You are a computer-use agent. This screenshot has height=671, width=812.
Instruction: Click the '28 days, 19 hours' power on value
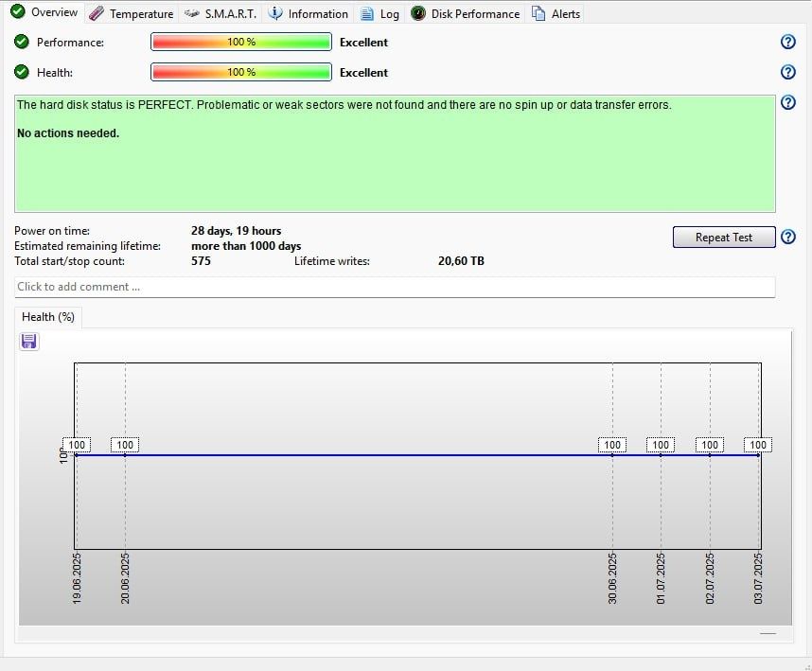[x=237, y=231]
